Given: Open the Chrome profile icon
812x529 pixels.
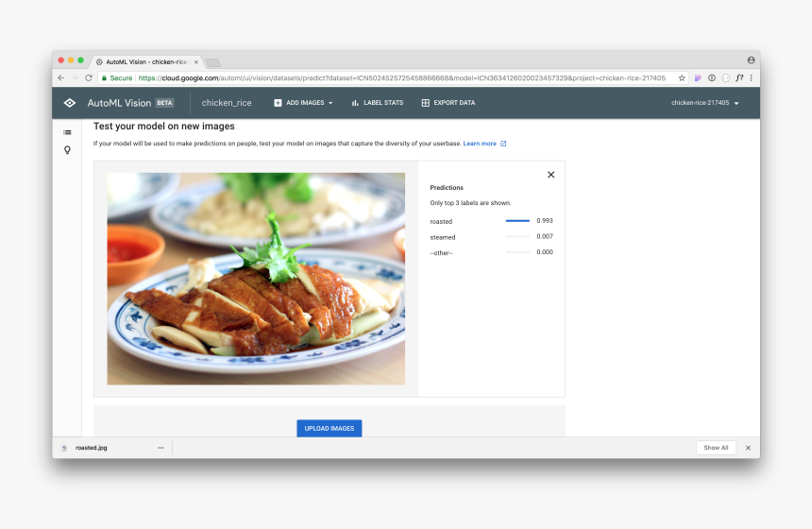Looking at the screenshot, I should 751,60.
